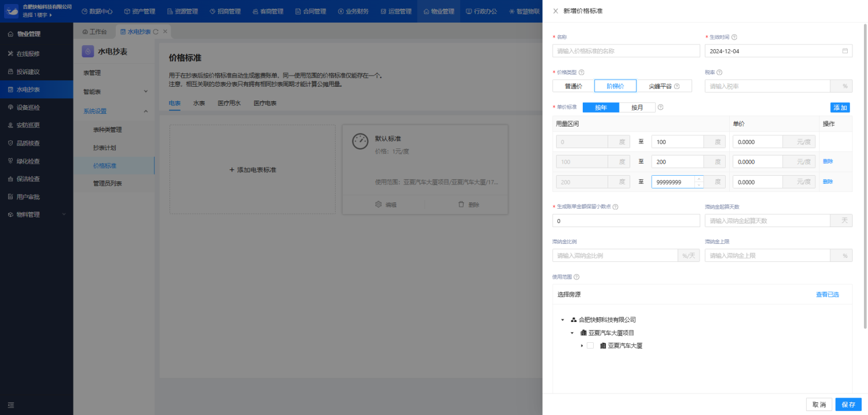Delete the 100 to 200 tier row
This screenshot has width=868, height=415.
pos(827,161)
